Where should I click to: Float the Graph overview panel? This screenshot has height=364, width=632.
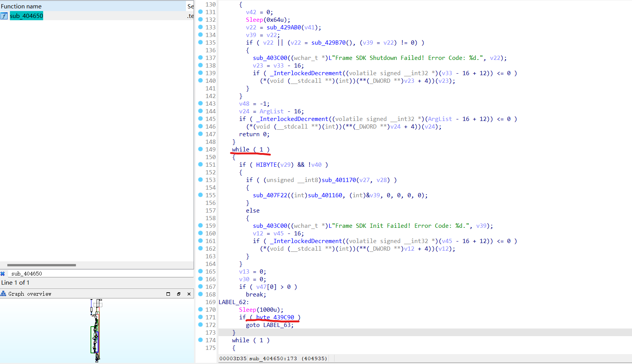[x=178, y=294]
